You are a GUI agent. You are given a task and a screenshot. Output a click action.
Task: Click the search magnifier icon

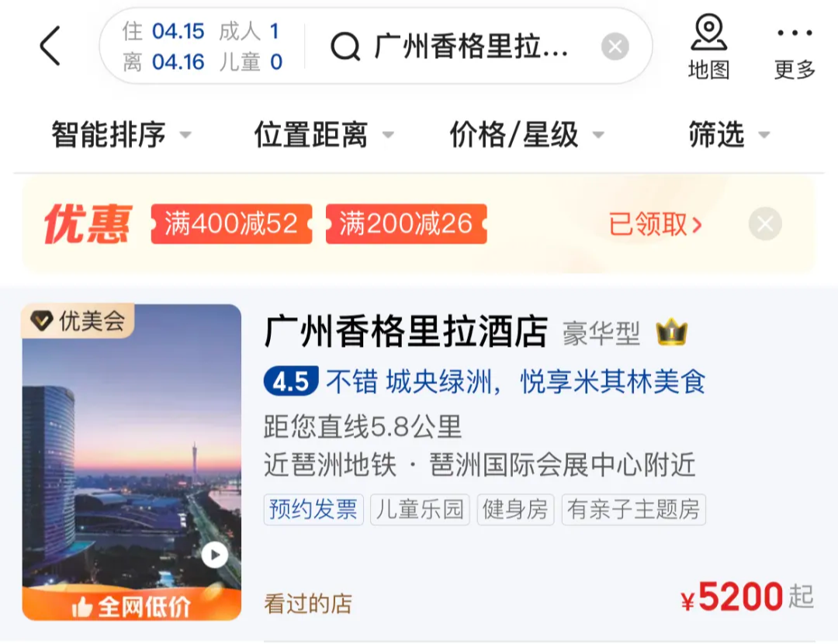(345, 47)
